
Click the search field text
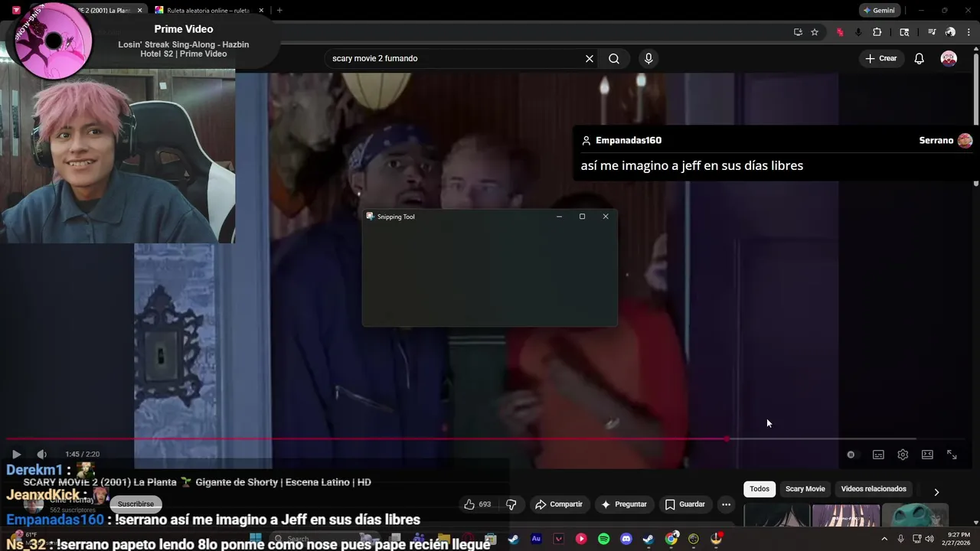tap(375, 58)
